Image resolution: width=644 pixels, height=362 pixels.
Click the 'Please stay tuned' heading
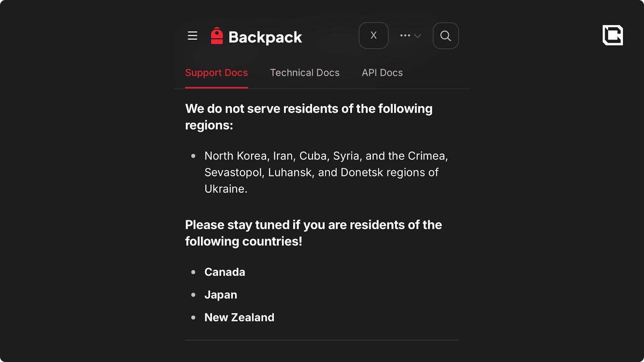point(313,233)
